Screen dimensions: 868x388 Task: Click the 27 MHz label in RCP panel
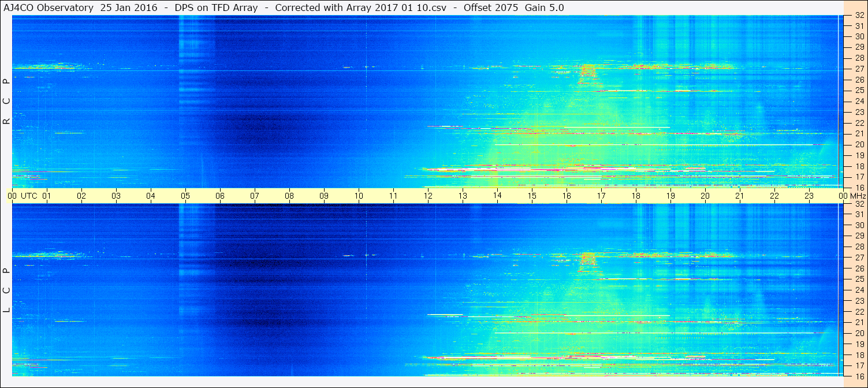point(859,69)
